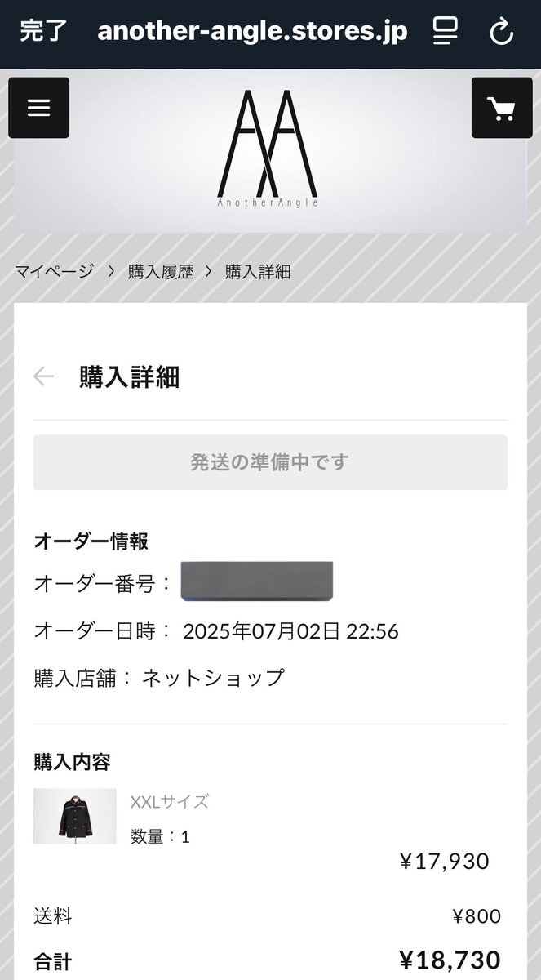
Task: Click the 購入詳細 breadcrumb
Action: tap(258, 272)
